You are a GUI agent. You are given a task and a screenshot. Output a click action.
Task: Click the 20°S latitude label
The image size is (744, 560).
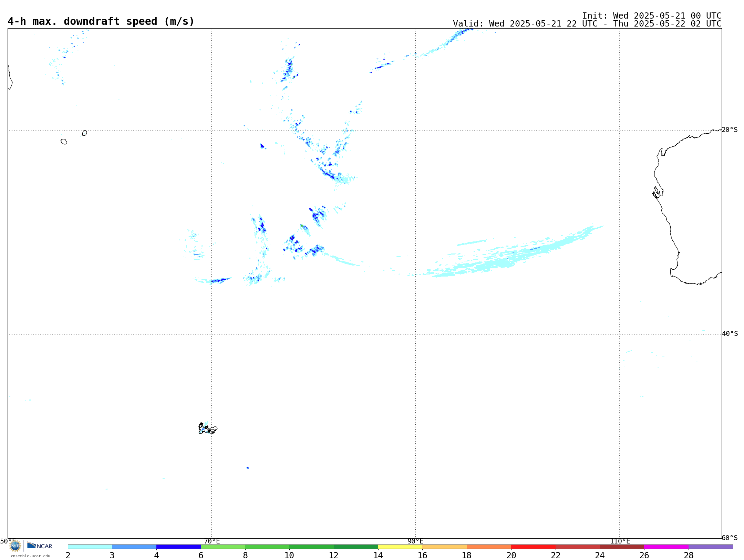[730, 130]
